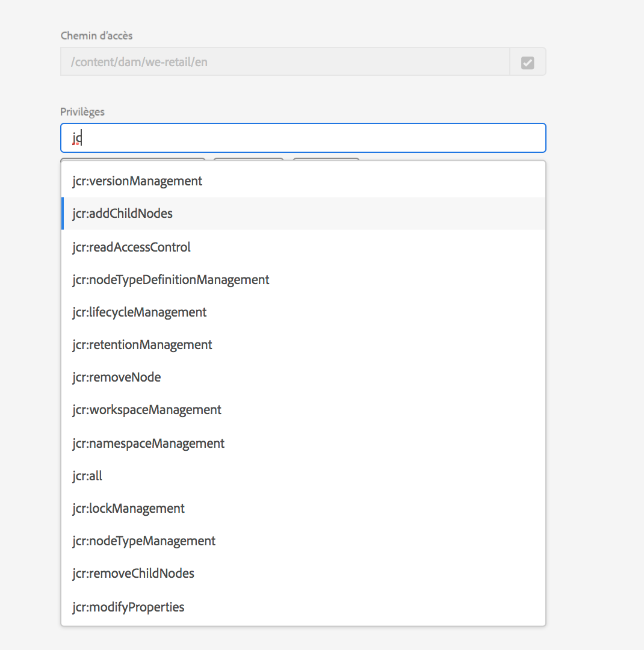The width and height of the screenshot is (644, 650).
Task: Click the widest privilege tag behind the dropdown
Action: click(132, 159)
